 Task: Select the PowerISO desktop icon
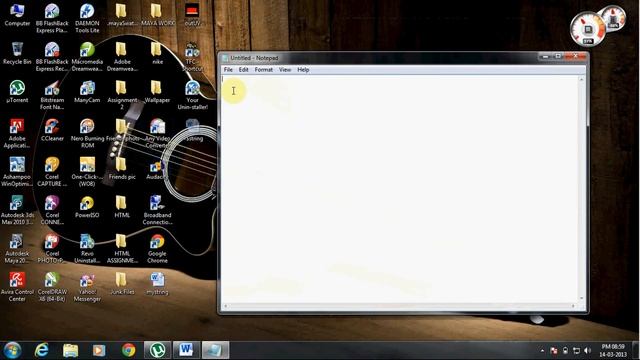point(87,207)
